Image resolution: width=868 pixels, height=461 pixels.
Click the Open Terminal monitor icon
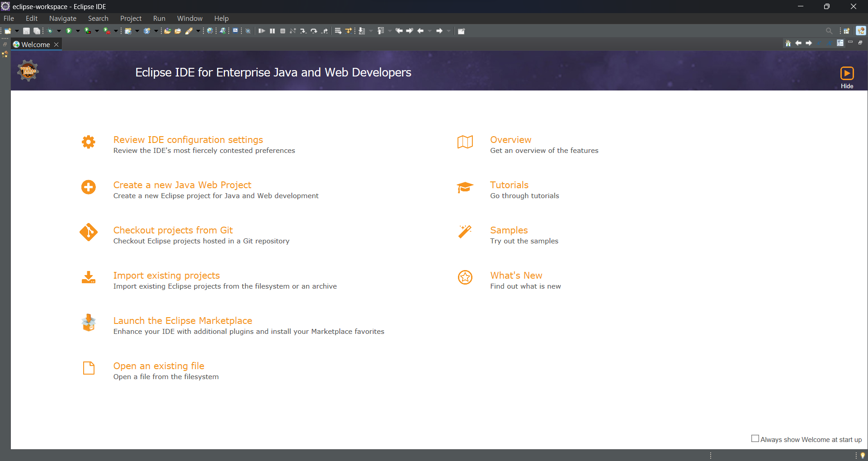pos(235,30)
